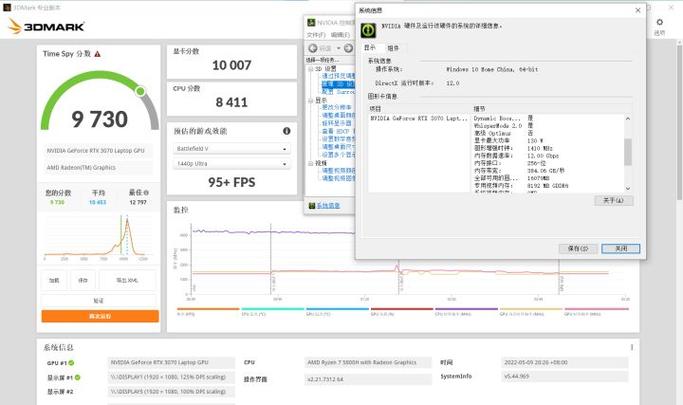Click the Export XML button

click(x=127, y=280)
